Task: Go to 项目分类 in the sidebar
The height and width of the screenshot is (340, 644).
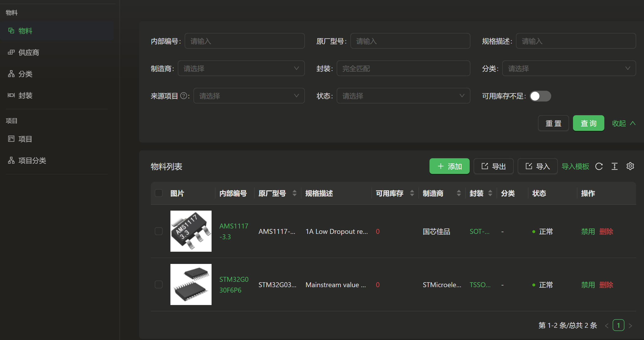Action: pyautogui.click(x=32, y=160)
